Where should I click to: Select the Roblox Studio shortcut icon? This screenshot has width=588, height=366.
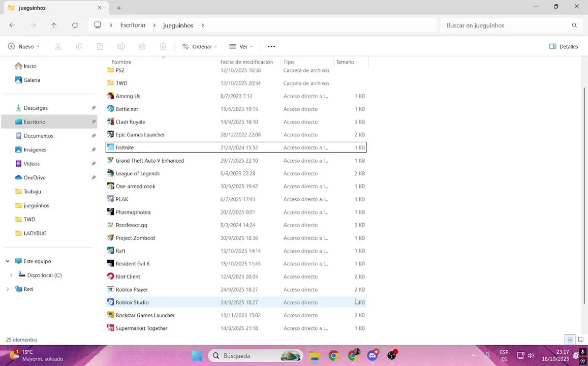[x=110, y=302]
